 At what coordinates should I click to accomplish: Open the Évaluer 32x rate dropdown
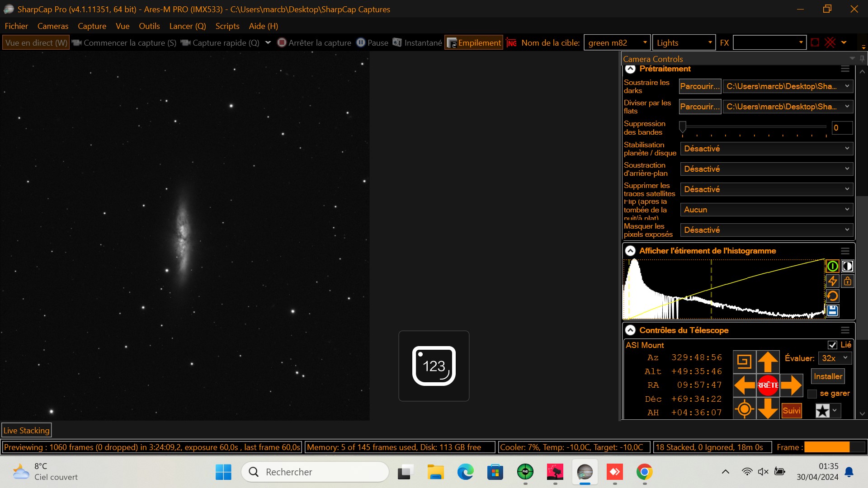tap(836, 358)
